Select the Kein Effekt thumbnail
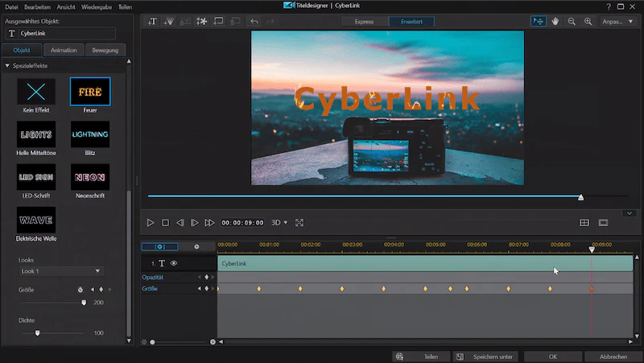Viewport: 644px width, 363px height. (36, 92)
